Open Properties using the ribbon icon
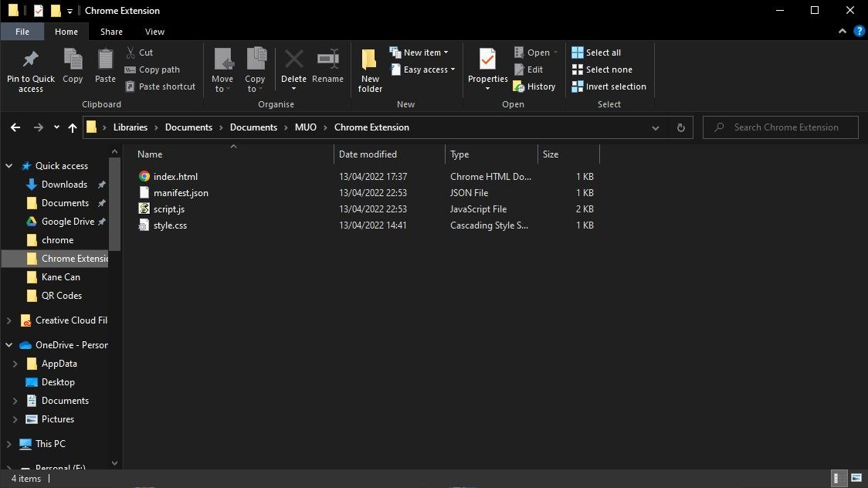This screenshot has width=868, height=488. pyautogui.click(x=487, y=60)
